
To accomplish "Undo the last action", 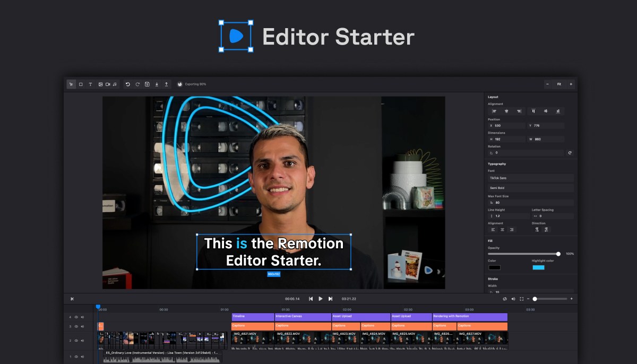I will tap(127, 84).
